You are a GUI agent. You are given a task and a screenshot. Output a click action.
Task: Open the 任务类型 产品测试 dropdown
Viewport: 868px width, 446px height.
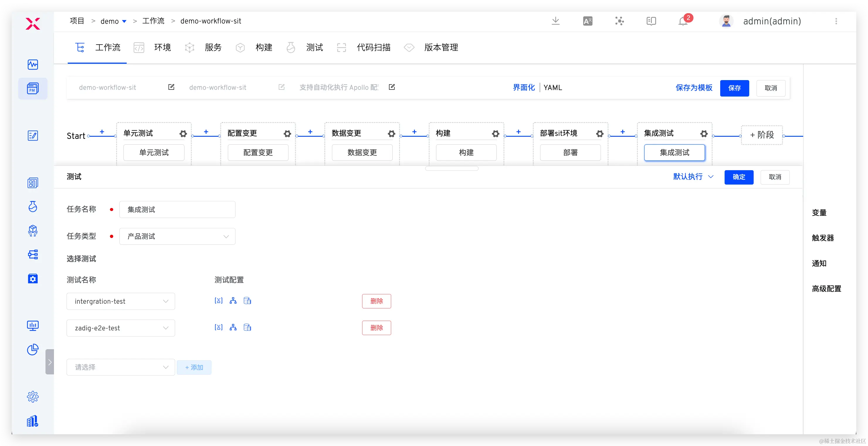(177, 236)
